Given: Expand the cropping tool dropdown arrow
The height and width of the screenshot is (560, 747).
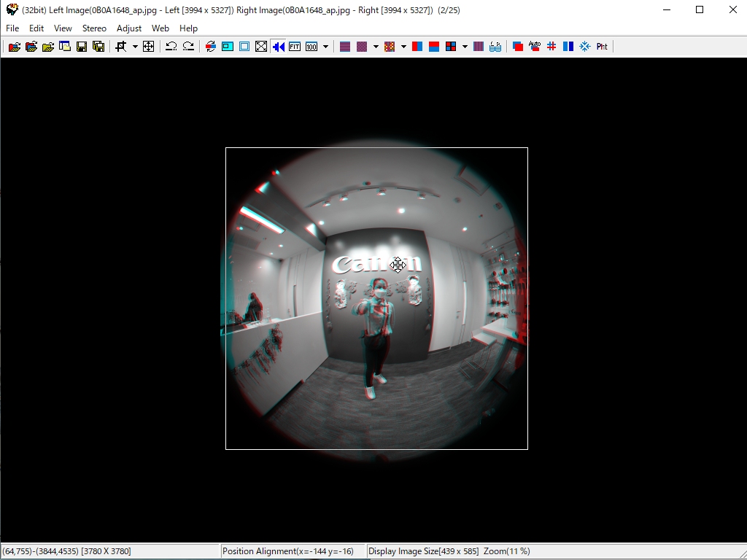Looking at the screenshot, I should point(135,46).
